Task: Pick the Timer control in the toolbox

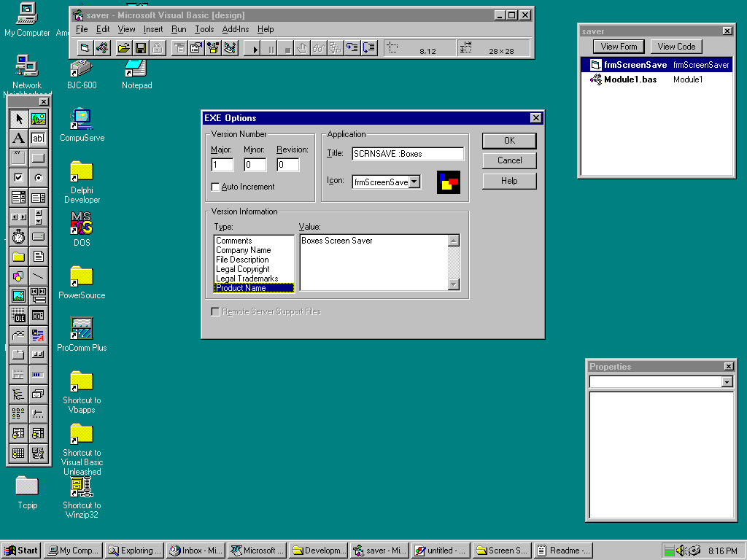Action: [19, 236]
